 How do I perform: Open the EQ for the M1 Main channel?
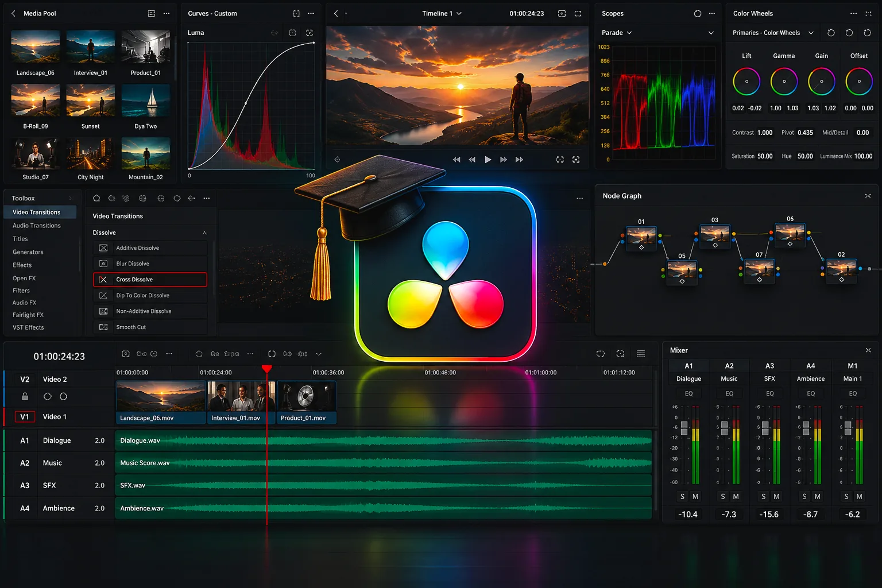pos(853,394)
